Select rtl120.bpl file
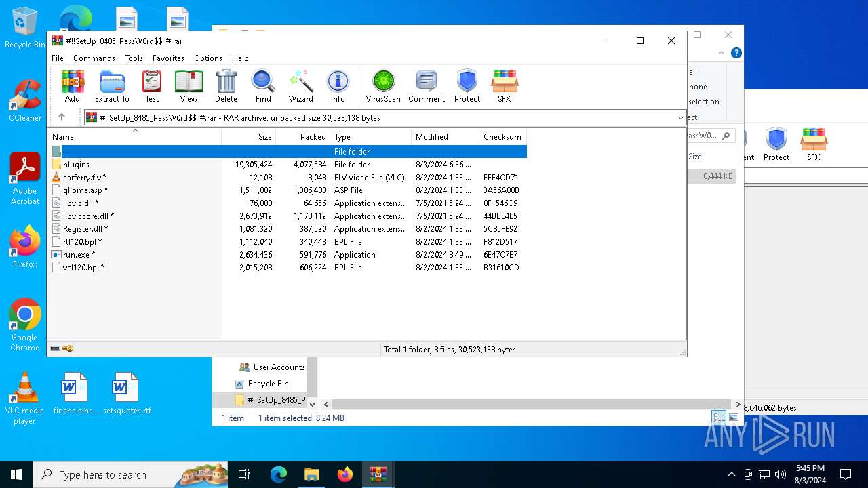 coord(288,242)
